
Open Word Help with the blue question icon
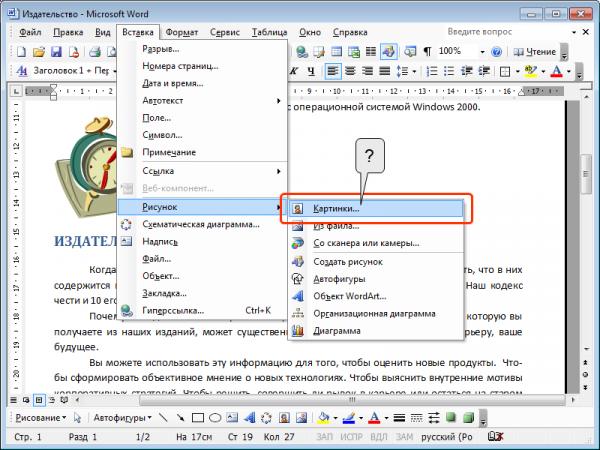click(496, 52)
